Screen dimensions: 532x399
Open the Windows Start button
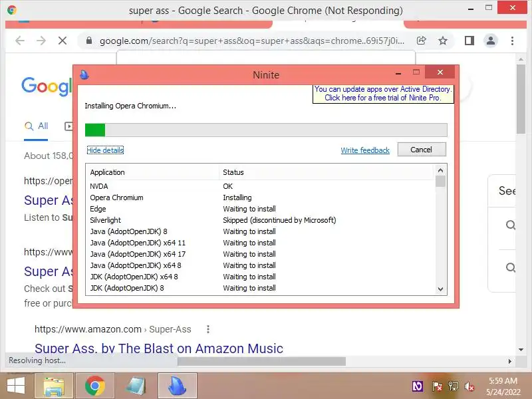16,386
